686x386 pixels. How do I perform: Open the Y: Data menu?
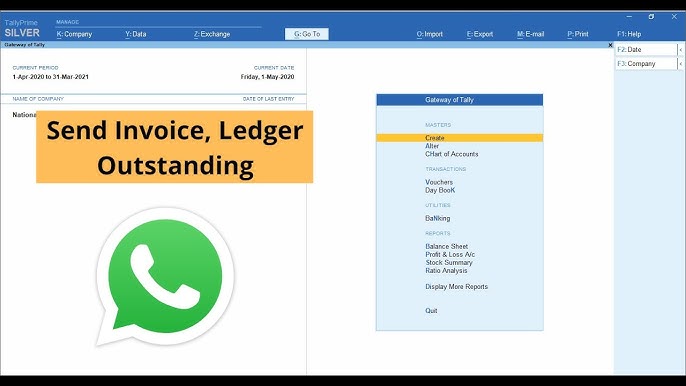coord(136,34)
